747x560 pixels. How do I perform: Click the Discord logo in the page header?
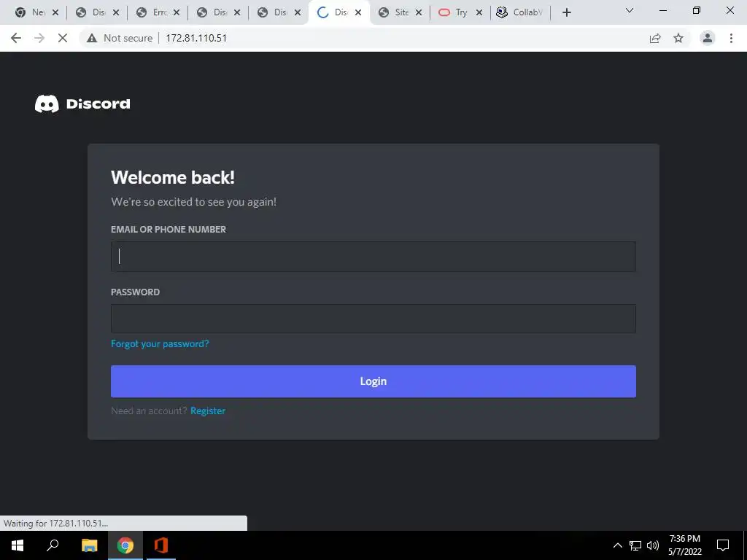pyautogui.click(x=82, y=104)
